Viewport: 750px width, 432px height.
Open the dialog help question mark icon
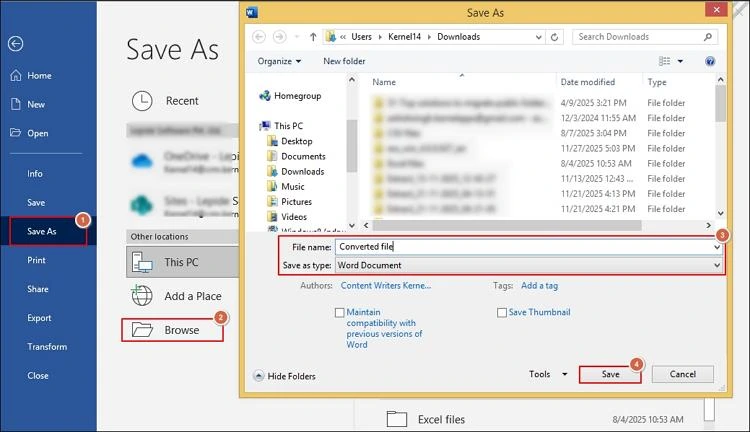click(710, 61)
